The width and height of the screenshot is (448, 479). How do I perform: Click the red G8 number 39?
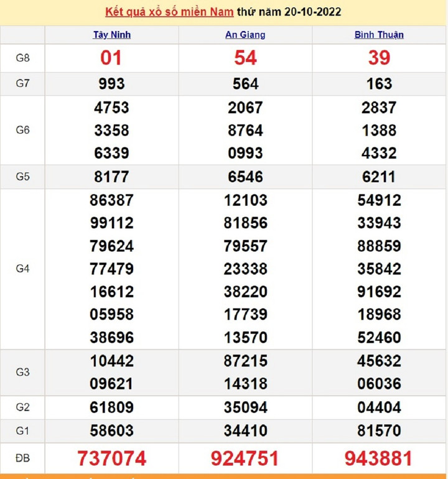tap(379, 58)
